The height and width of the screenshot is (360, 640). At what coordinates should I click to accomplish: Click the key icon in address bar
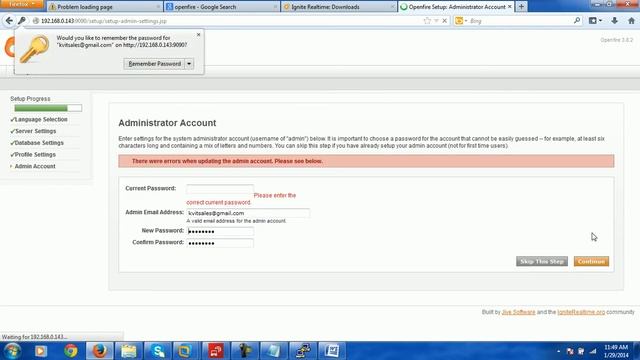(x=22, y=20)
